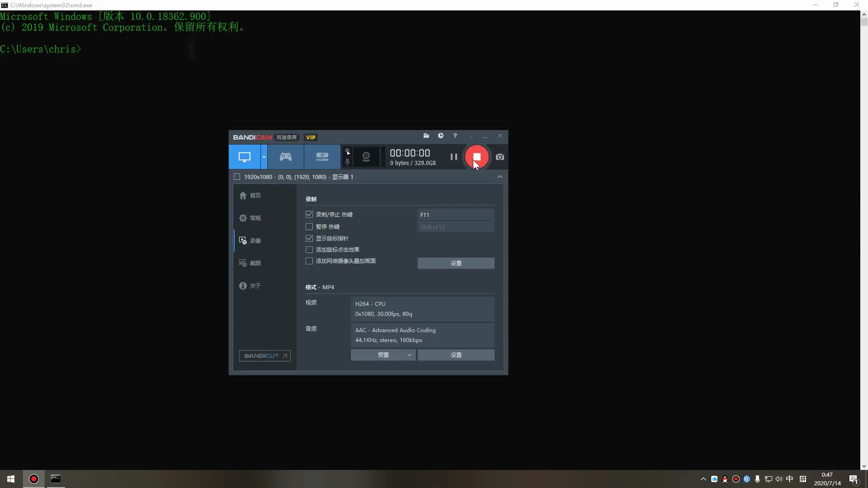Open the screen mode dropdown arrow
Viewport: 868px width, 488px height.
(x=264, y=157)
